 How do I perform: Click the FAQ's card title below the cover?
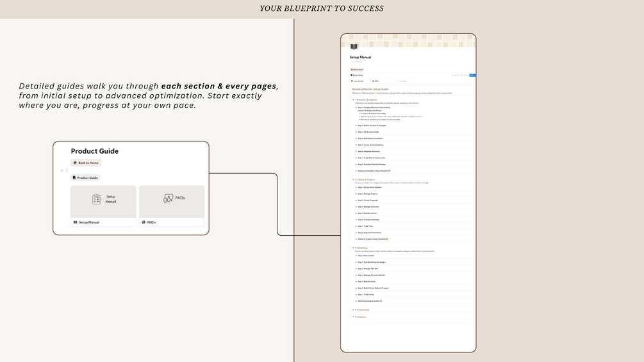pyautogui.click(x=152, y=222)
